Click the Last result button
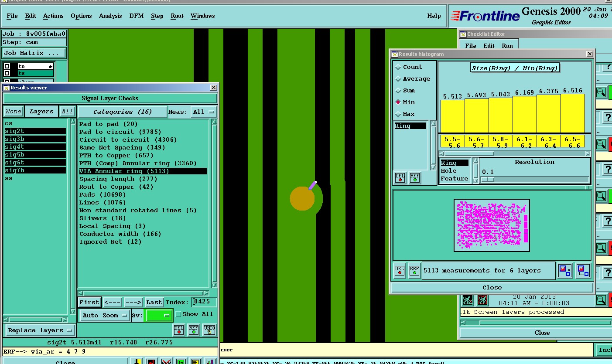This screenshot has width=612, height=364. point(154,302)
